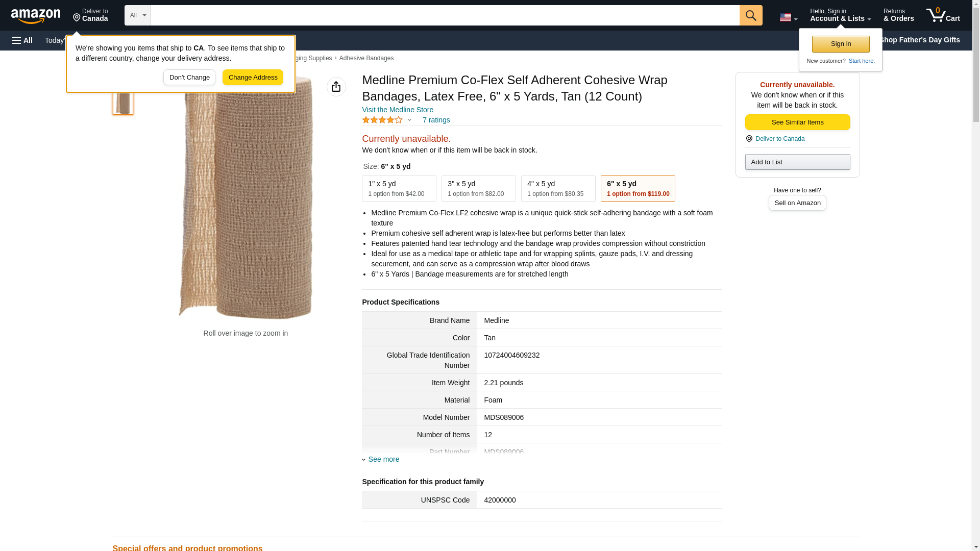
Task: Expand the Account & Lists dropdown
Action: [x=840, y=15]
